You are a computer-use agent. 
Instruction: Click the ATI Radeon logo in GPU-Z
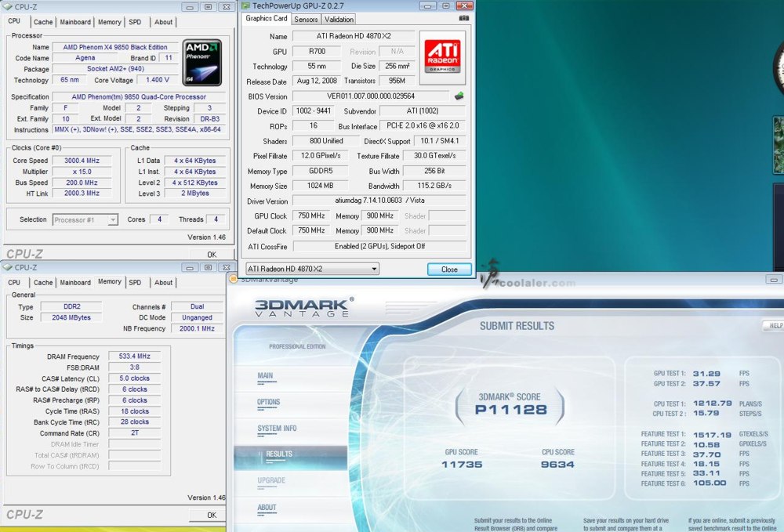pos(442,57)
